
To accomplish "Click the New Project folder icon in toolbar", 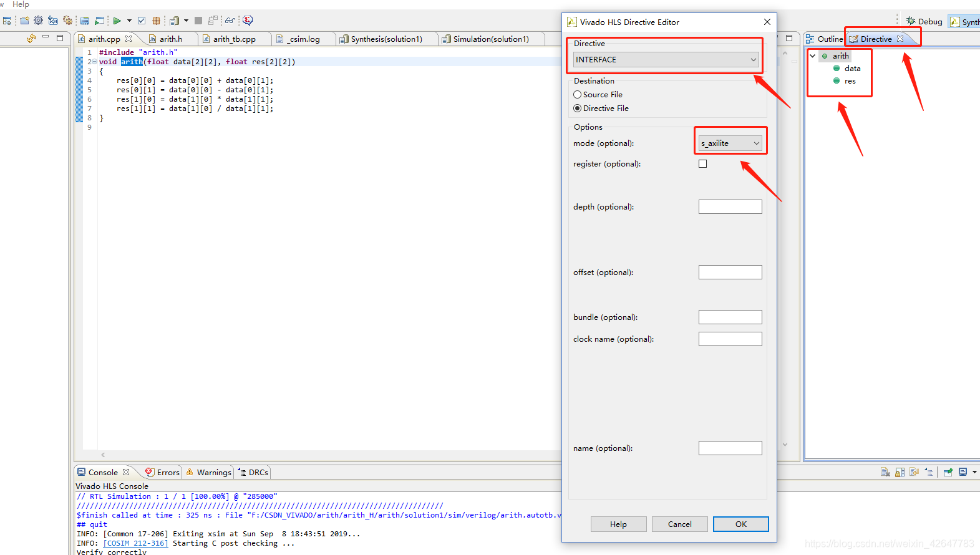I will click(24, 21).
